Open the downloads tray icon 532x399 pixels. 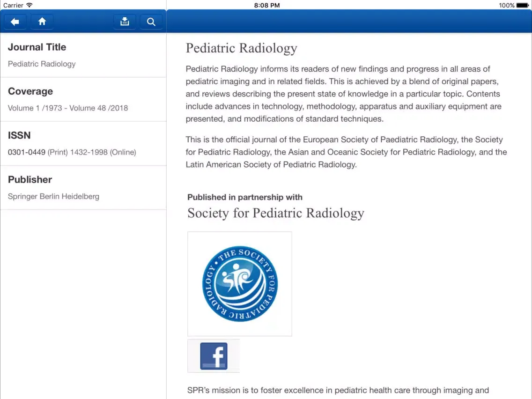(x=125, y=22)
